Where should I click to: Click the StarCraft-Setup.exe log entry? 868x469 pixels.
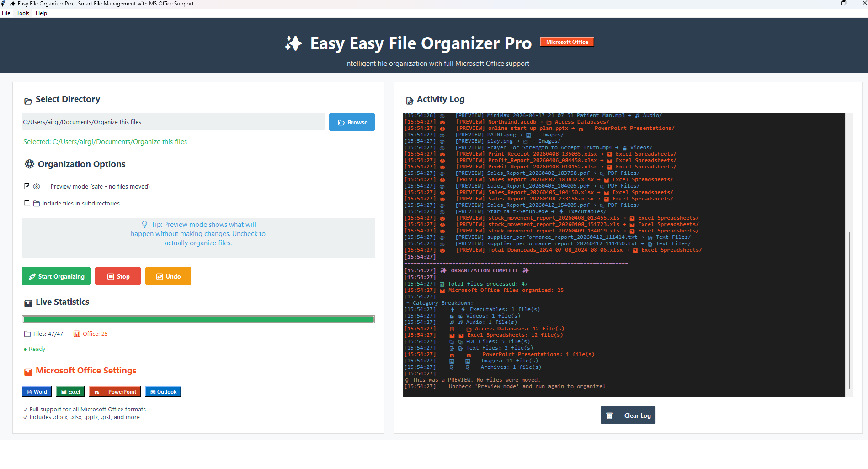505,212
